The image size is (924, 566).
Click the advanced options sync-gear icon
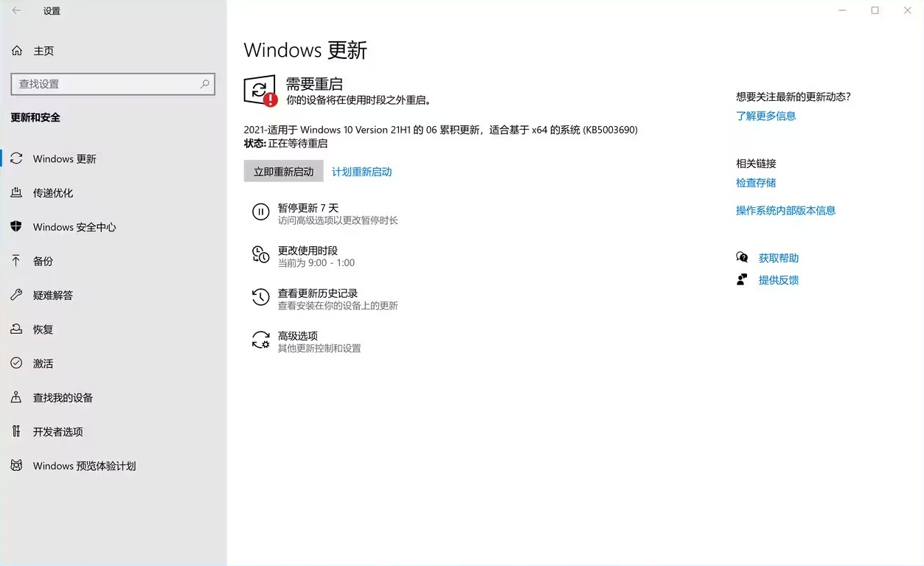[260, 340]
